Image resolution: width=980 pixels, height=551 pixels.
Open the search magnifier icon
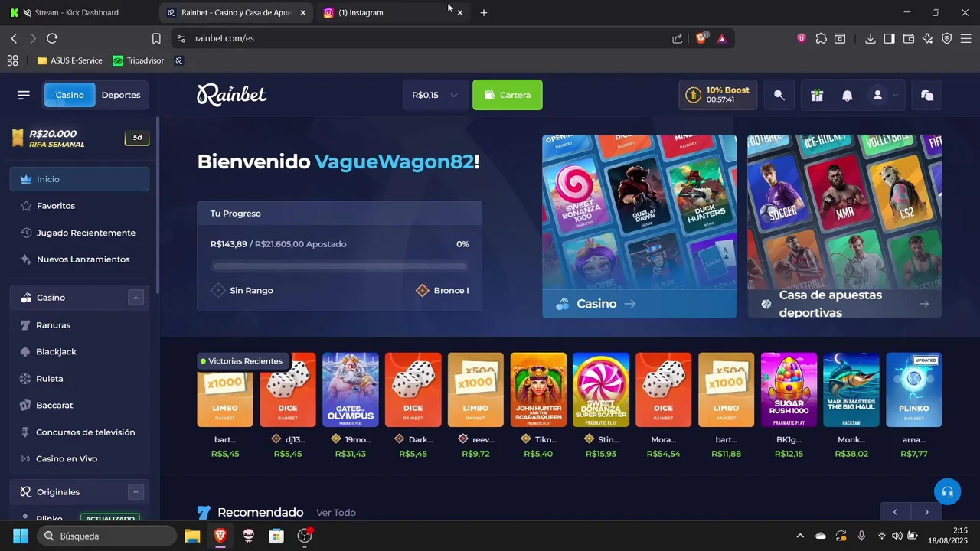click(779, 95)
